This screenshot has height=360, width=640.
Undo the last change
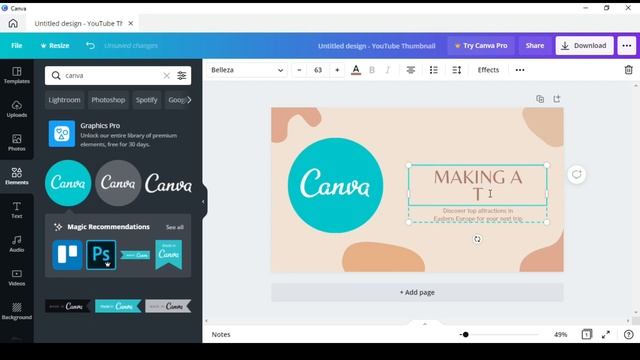click(90, 45)
